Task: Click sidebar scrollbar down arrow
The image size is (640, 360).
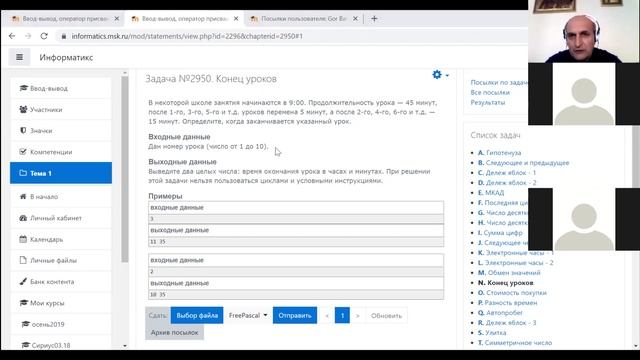Action: point(125,346)
